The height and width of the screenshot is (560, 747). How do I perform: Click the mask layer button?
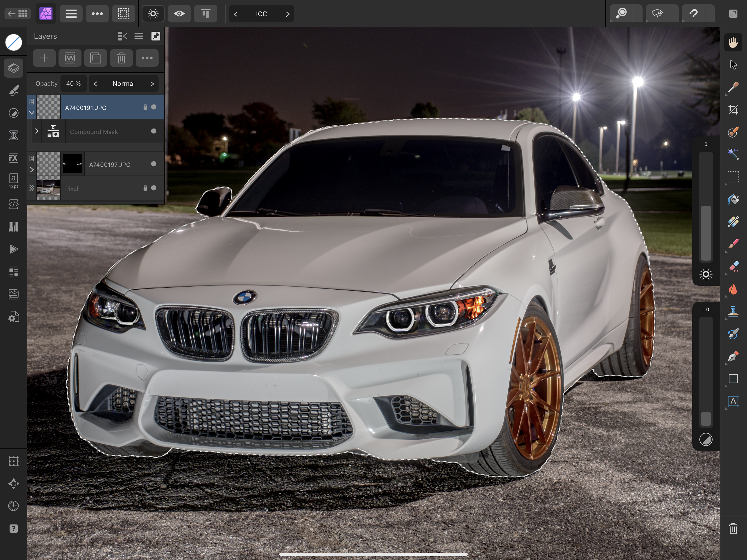pos(70,58)
